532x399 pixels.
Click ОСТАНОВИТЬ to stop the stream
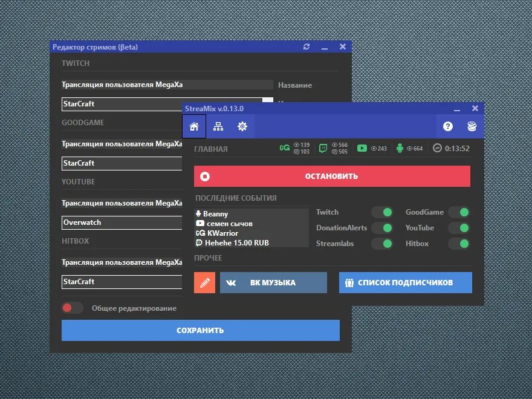[332, 176]
